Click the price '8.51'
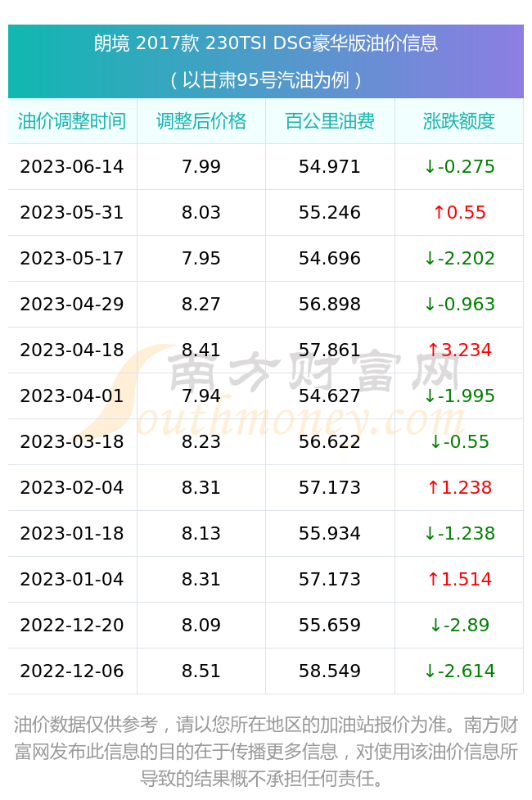This screenshot has width=532, height=800. coord(201,671)
